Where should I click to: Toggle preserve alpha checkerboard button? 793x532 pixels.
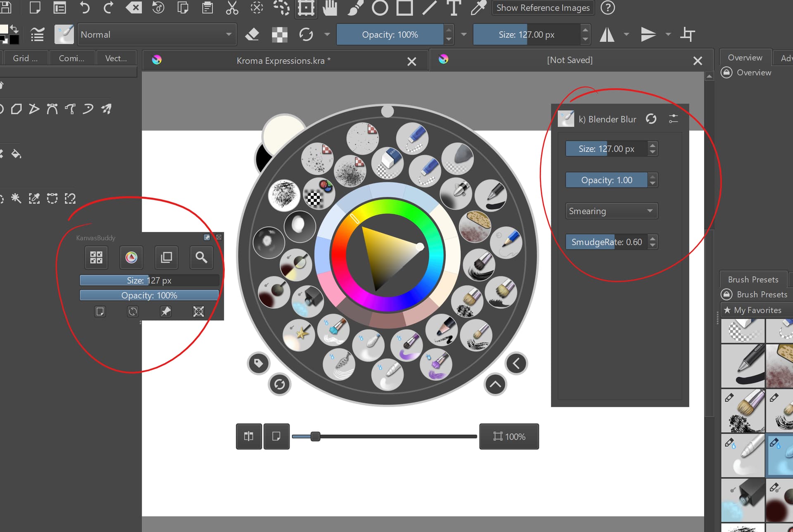(280, 35)
